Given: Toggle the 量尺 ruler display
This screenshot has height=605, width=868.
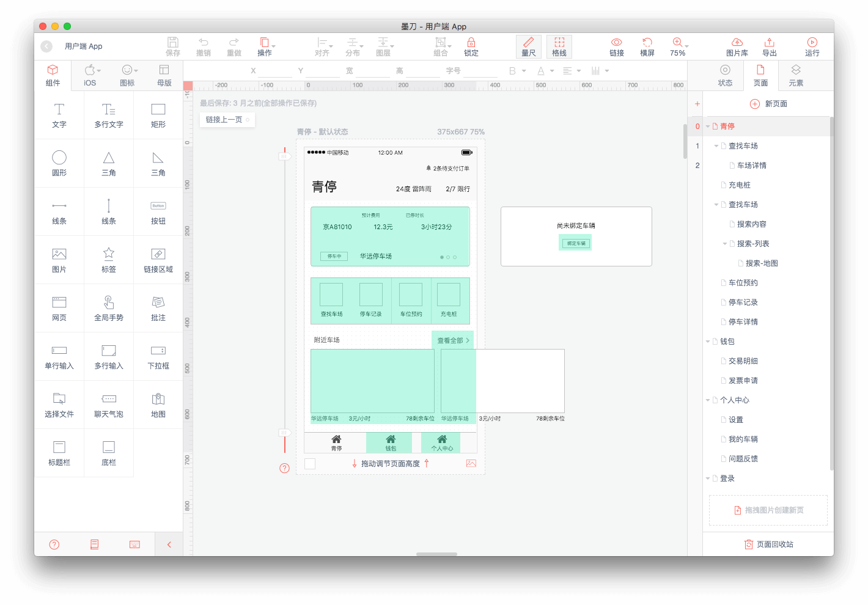Looking at the screenshot, I should click(529, 46).
